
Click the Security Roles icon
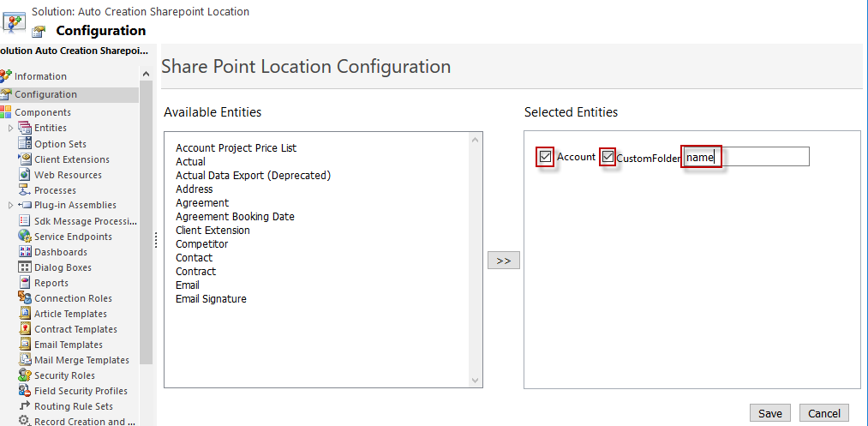click(25, 375)
